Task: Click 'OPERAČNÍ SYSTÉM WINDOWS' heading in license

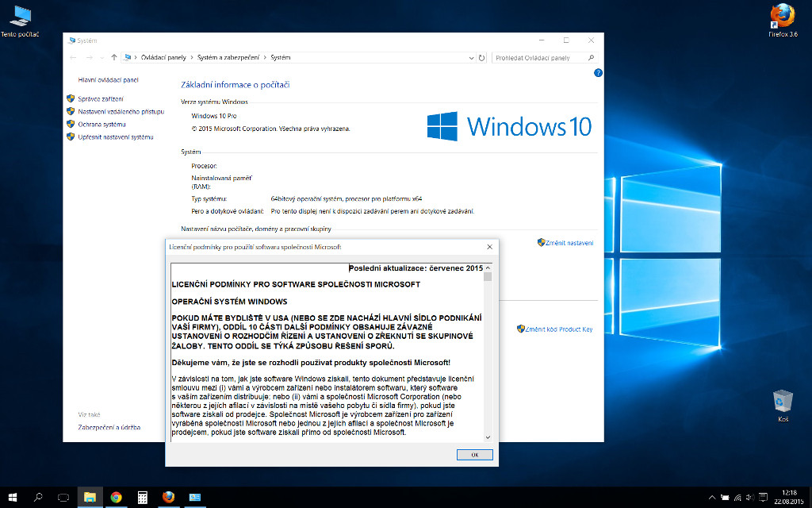Action: (x=229, y=301)
